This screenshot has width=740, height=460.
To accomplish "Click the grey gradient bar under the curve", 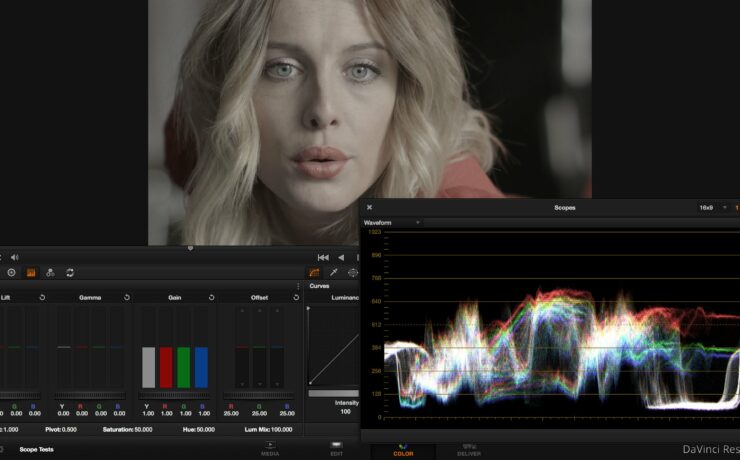I will [334, 393].
